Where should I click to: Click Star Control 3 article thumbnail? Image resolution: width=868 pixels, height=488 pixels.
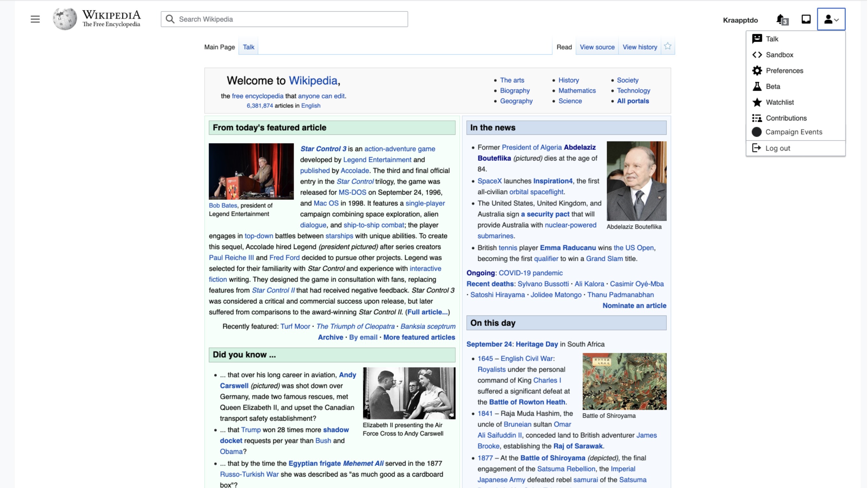pos(251,171)
